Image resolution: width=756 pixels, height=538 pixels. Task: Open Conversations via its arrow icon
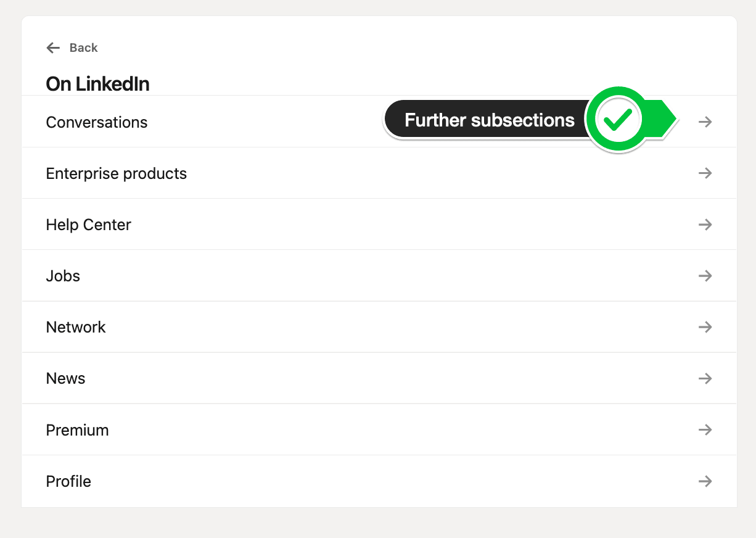point(705,122)
